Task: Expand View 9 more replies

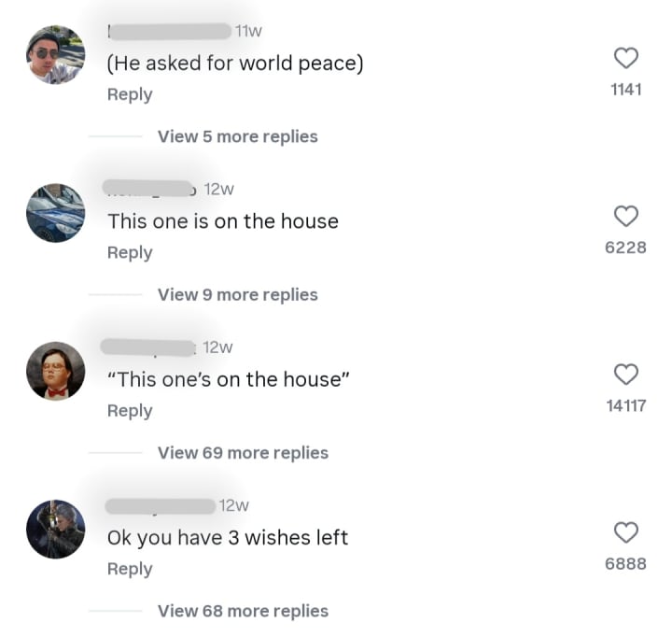Action: coord(238,295)
